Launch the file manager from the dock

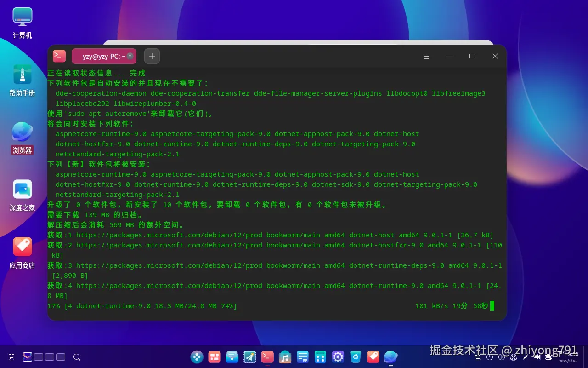232,356
